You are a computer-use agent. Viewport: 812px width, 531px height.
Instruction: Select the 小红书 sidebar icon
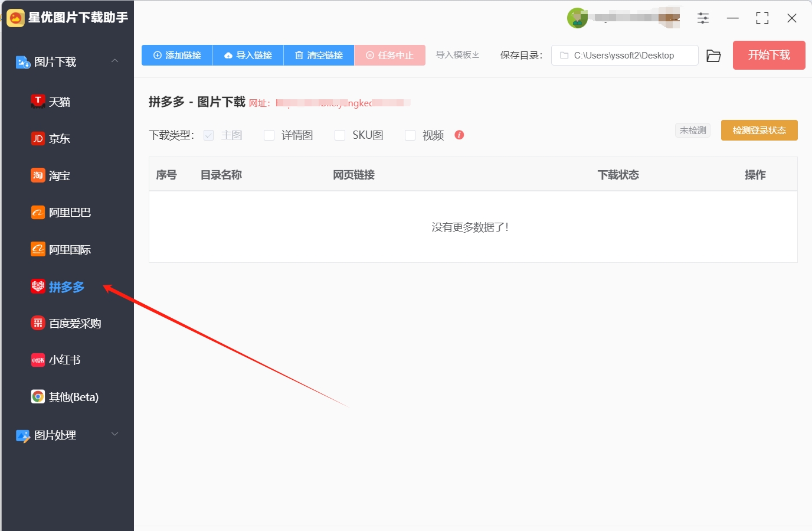pos(38,360)
